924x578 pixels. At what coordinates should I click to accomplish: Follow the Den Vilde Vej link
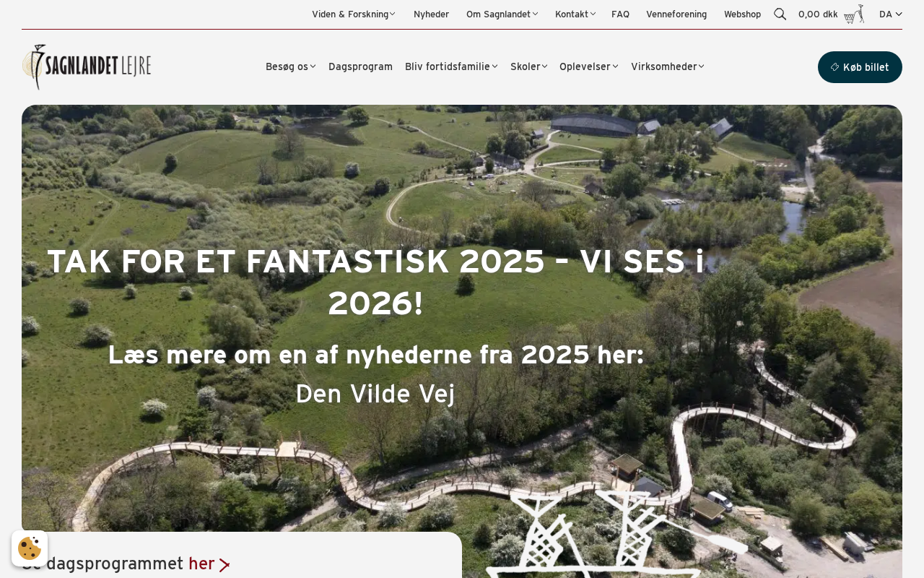coord(375,394)
